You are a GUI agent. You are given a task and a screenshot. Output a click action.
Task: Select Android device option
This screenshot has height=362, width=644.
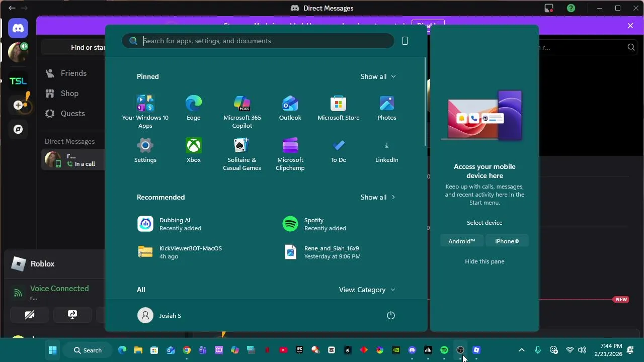click(x=462, y=241)
